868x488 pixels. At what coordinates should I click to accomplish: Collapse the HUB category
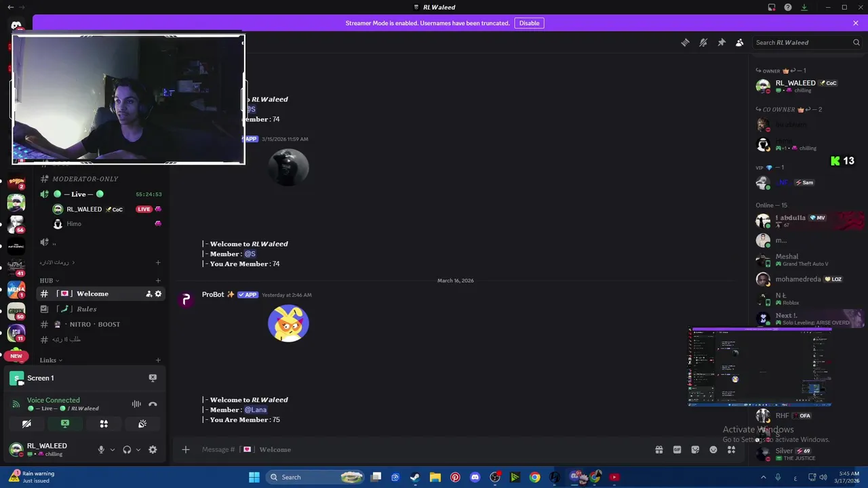pos(49,281)
